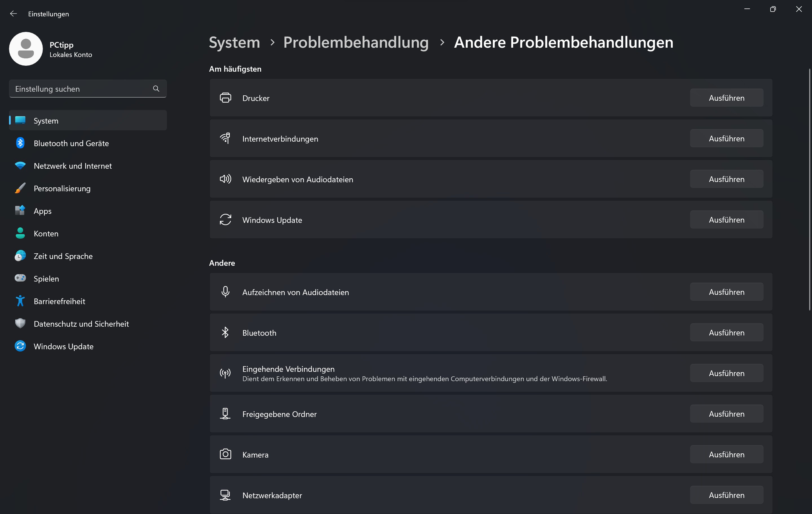Viewport: 812px width, 514px height.
Task: Select Personalisierung in the sidebar
Action: click(x=88, y=188)
